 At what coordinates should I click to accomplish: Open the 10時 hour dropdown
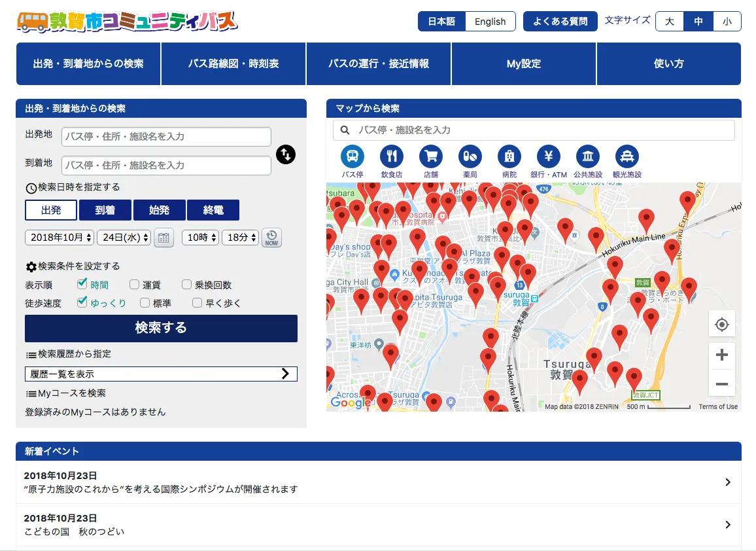click(200, 238)
